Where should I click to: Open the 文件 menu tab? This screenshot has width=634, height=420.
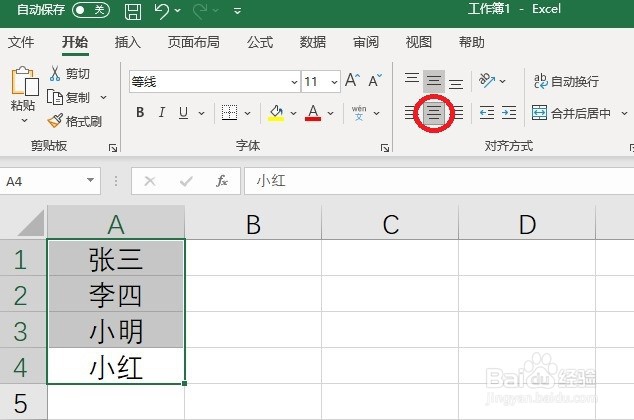(x=21, y=42)
